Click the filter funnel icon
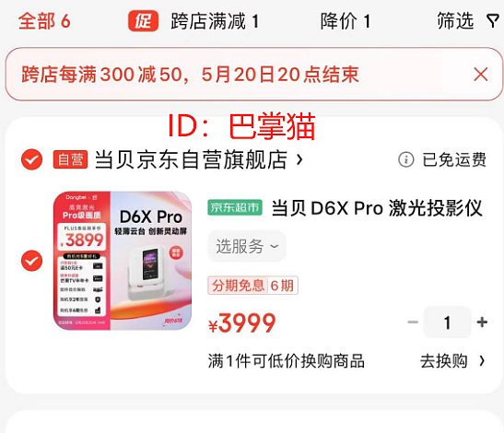Screen dimensions: 504x433 (x=492, y=21)
